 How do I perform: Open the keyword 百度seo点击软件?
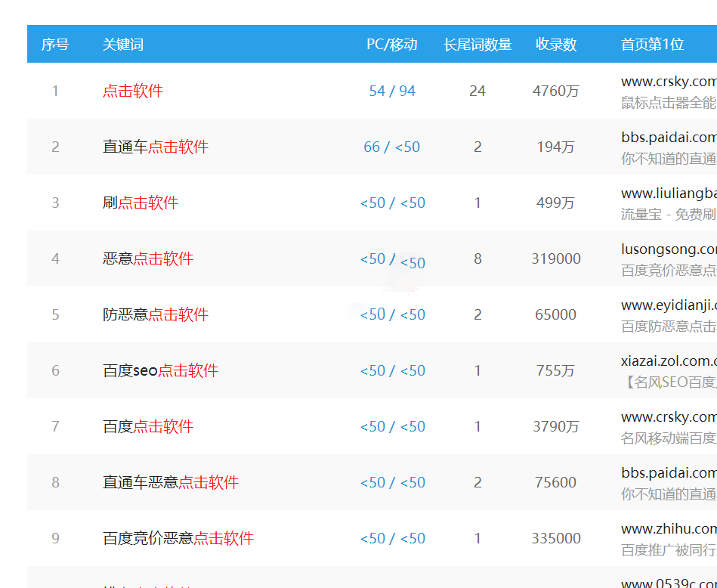(160, 370)
